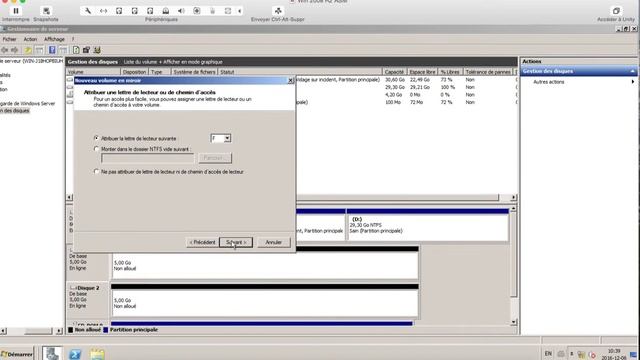
Task: Select Attribuer la lettre de lecteur suivante option
Action: (96, 138)
